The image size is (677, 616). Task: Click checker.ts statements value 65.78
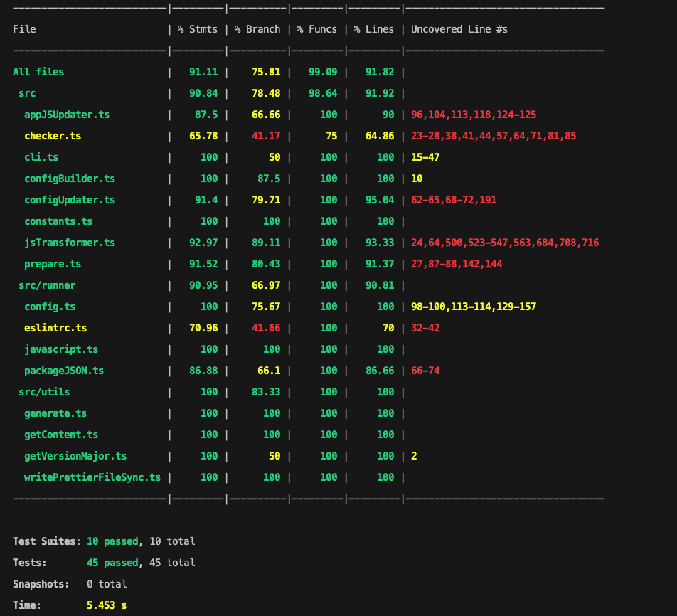203,136
